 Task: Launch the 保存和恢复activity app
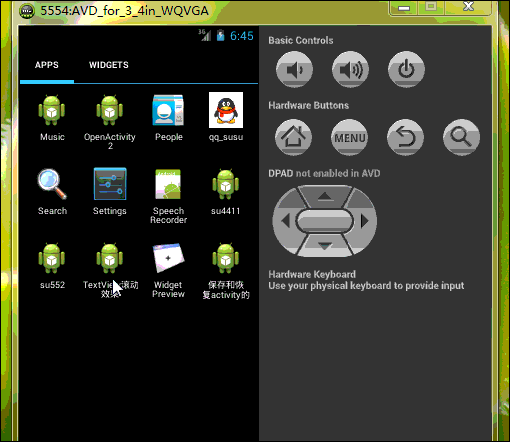click(226, 271)
